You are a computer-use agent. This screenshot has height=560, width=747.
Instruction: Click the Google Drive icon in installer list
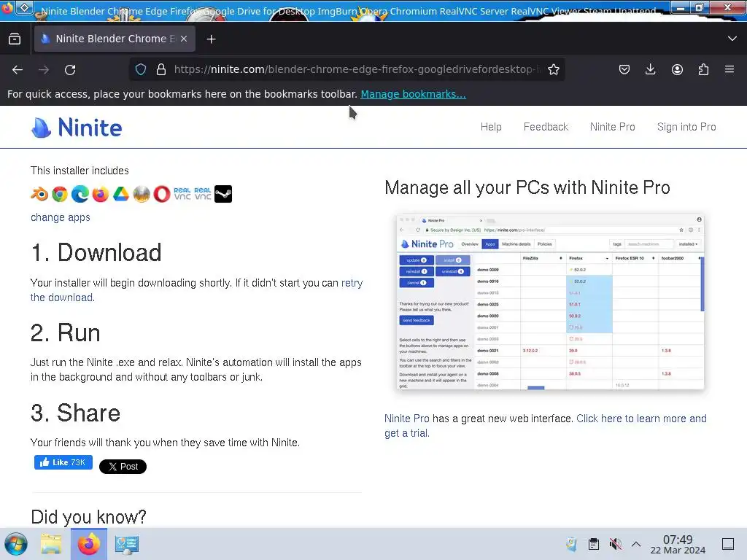click(121, 194)
